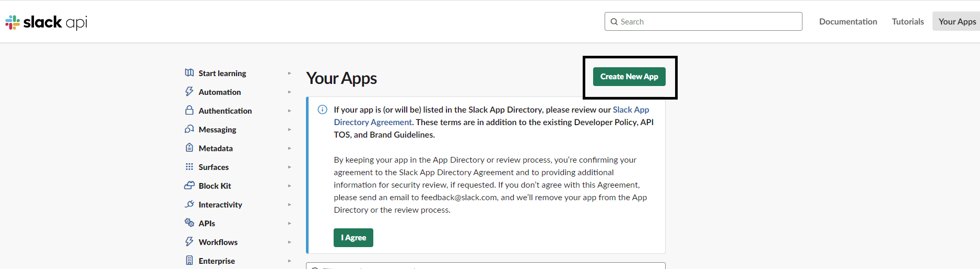Viewport: 980px width, 269px height.
Task: Expand the Interactivity section arrow
Action: click(x=289, y=205)
